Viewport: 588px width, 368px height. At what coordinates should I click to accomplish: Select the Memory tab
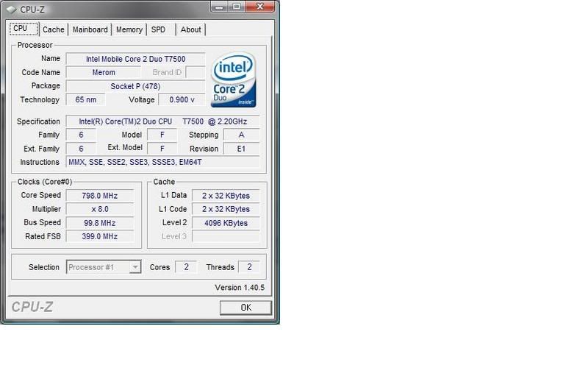(129, 29)
